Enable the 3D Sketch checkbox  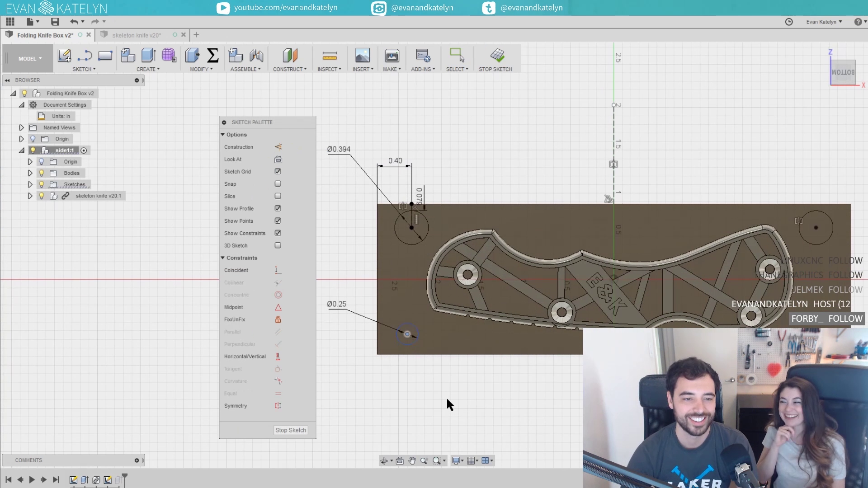pyautogui.click(x=278, y=245)
